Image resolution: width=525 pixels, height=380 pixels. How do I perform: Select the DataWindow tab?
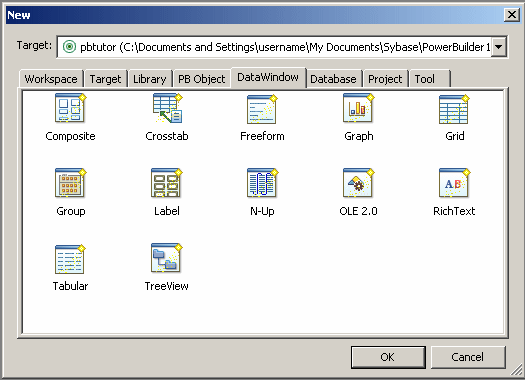point(268,77)
